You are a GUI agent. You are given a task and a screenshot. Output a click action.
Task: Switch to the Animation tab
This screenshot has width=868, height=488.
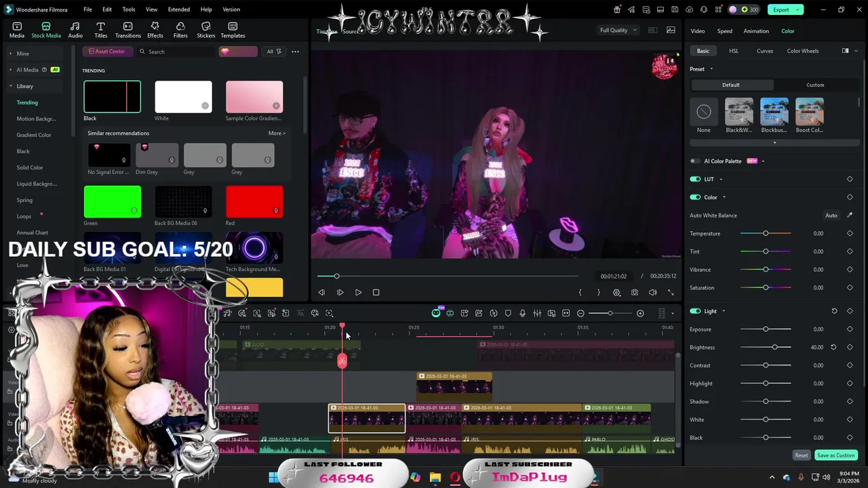[756, 31]
